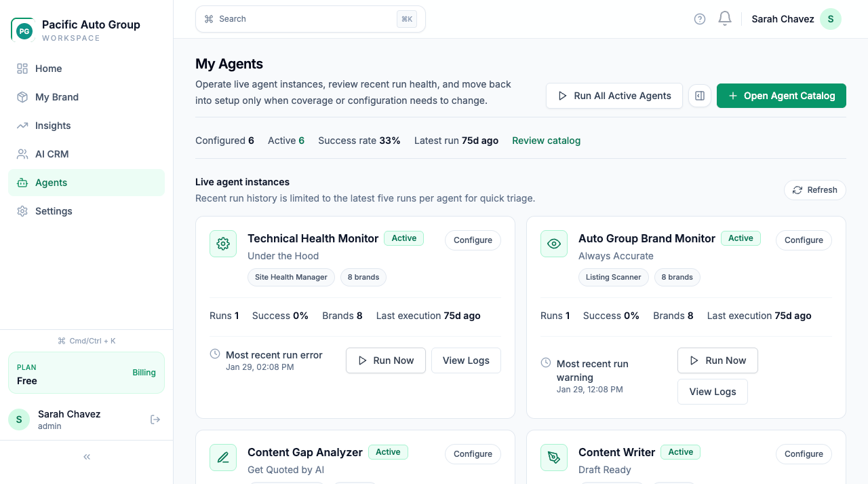Click Latest run 75d ago stat

coord(456,141)
